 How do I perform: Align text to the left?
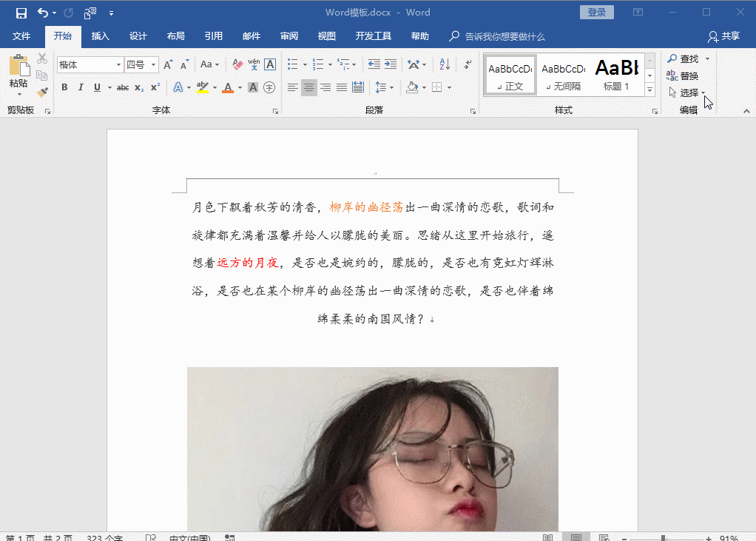point(293,87)
